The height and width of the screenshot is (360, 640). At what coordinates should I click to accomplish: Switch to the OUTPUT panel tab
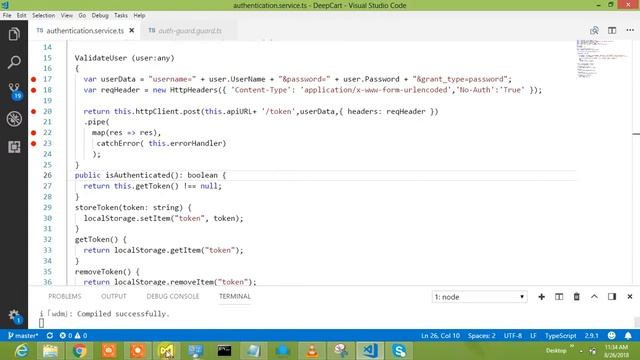(113, 296)
